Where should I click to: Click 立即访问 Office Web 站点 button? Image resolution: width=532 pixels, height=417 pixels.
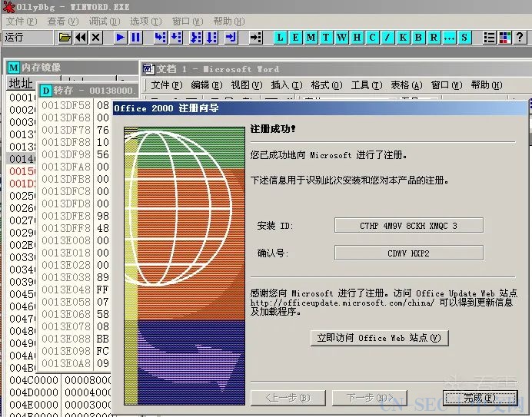click(379, 338)
